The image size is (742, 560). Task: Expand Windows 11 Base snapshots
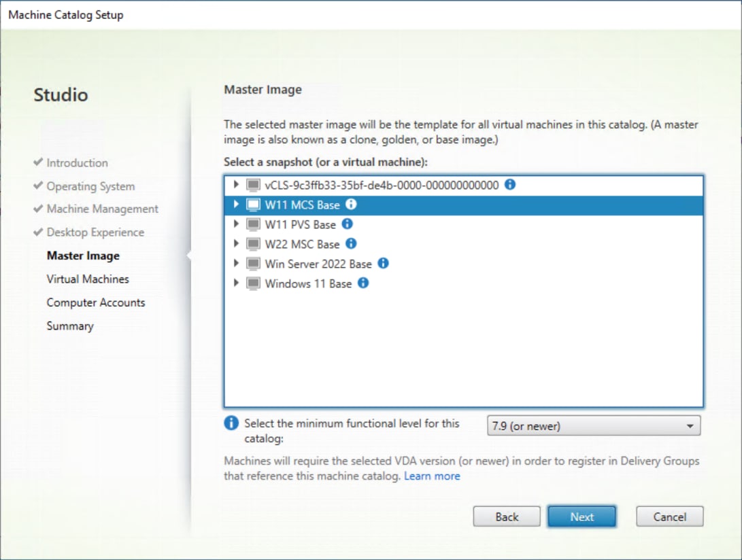(x=236, y=283)
